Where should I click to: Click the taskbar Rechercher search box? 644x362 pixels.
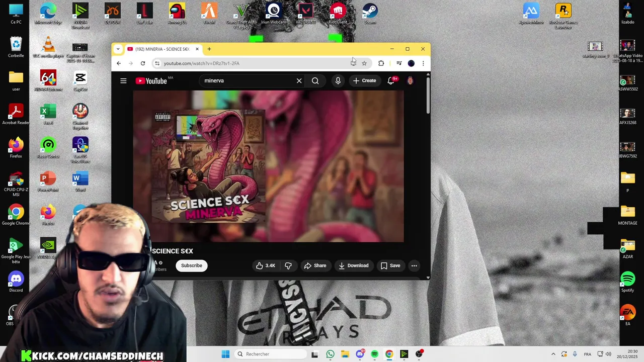(271, 354)
